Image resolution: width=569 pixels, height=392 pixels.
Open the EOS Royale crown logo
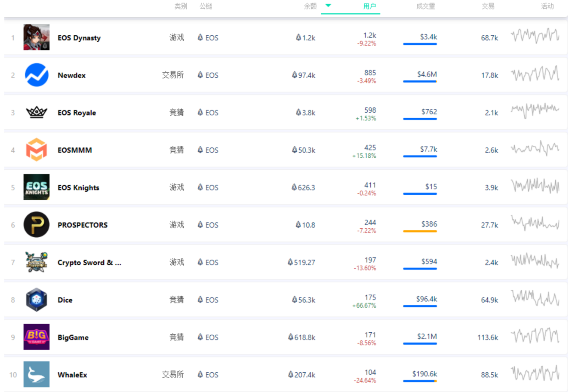click(37, 112)
